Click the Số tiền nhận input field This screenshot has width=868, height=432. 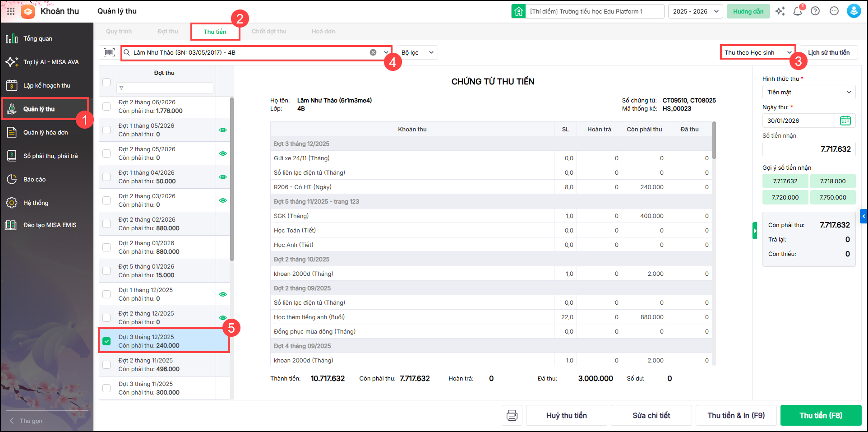coord(808,149)
